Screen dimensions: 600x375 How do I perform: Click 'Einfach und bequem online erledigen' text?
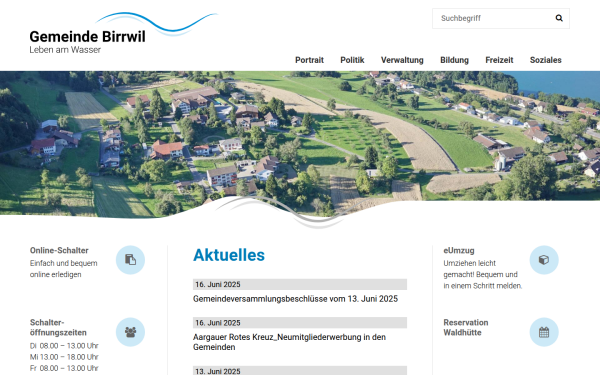tap(64, 269)
